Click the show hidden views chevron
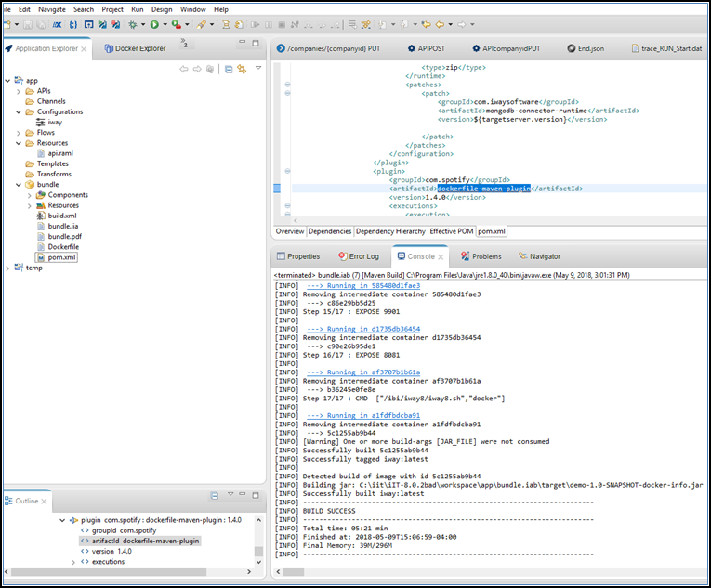Viewport: 711px width, 588px height. tap(184, 43)
